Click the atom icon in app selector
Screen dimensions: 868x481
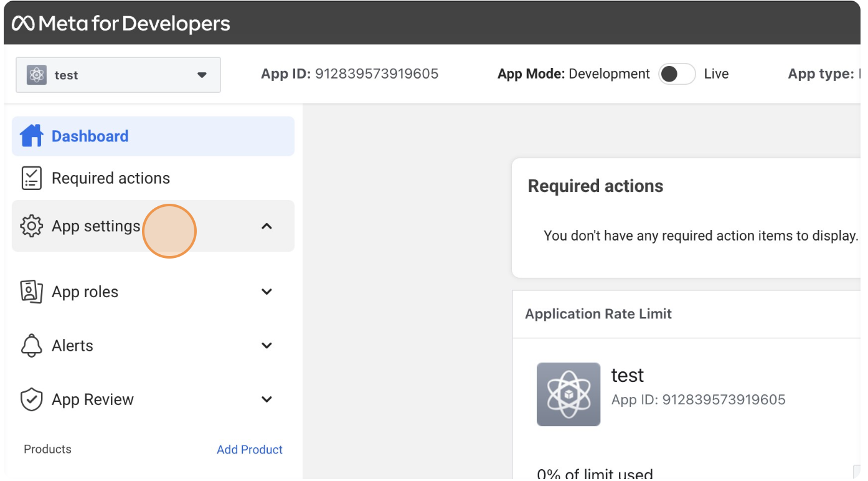[37, 75]
